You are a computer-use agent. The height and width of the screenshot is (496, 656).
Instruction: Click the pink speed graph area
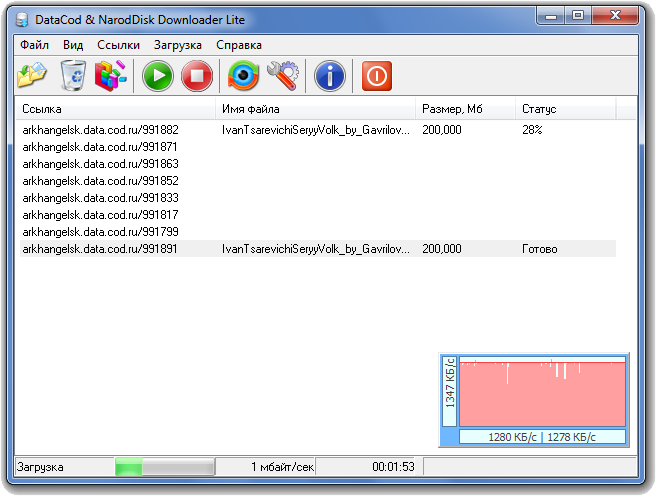542,391
